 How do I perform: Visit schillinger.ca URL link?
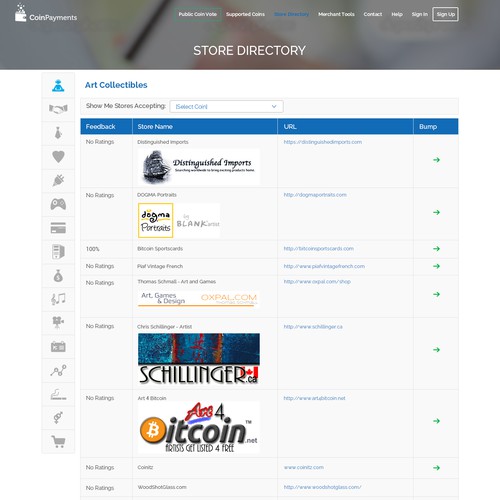pyautogui.click(x=313, y=327)
